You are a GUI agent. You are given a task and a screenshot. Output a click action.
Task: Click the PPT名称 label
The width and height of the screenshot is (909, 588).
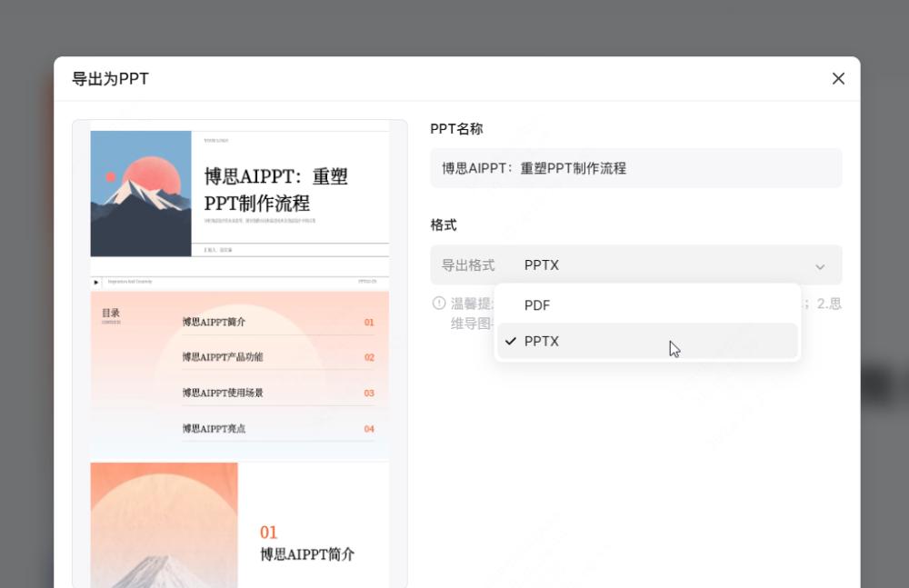click(456, 129)
